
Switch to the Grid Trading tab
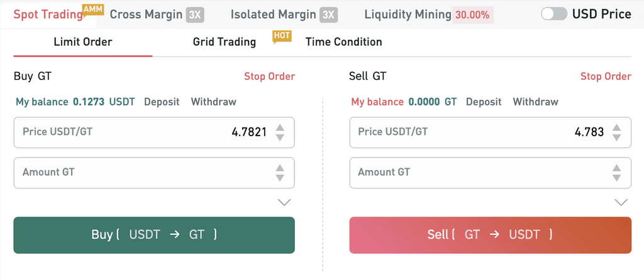(225, 42)
